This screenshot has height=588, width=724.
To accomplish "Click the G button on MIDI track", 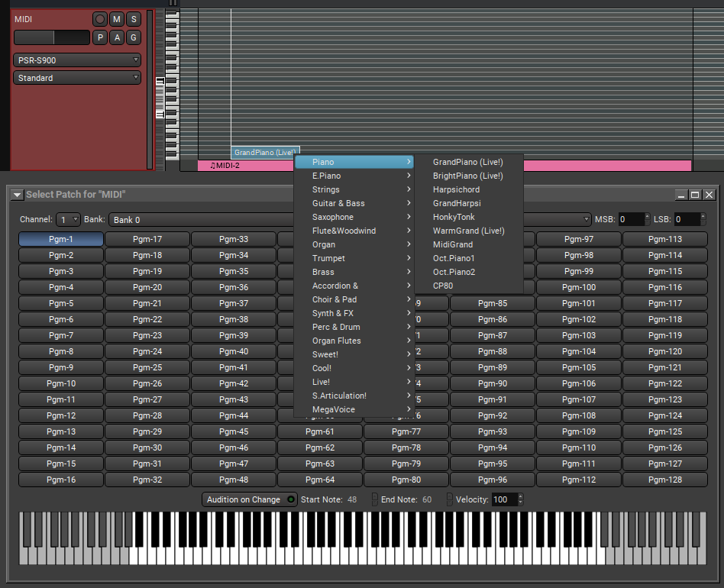I will pyautogui.click(x=134, y=37).
